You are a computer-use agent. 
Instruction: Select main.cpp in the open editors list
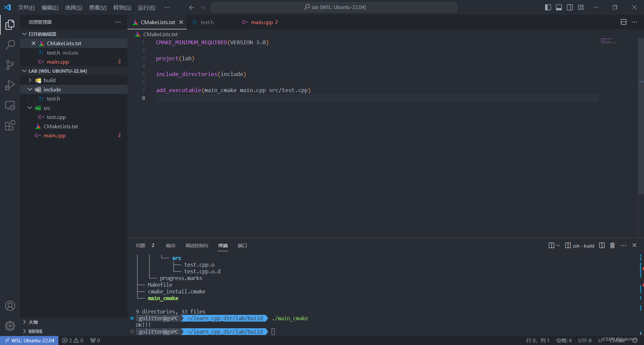click(74, 62)
